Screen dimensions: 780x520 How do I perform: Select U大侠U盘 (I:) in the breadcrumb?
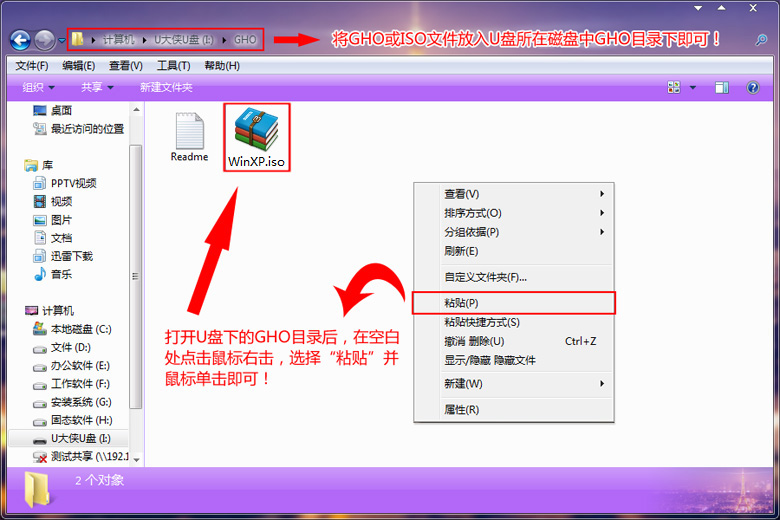point(184,39)
